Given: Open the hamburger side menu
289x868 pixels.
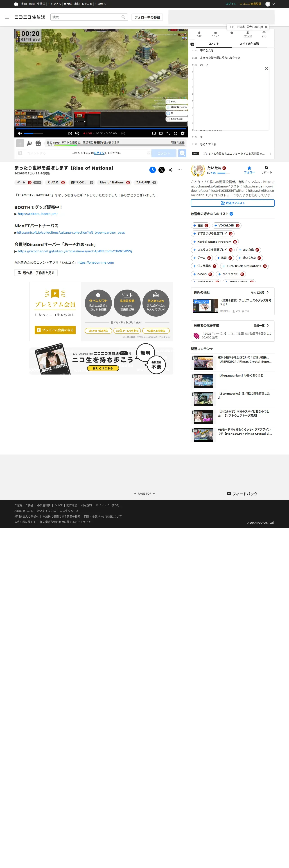Looking at the screenshot, I should point(7,17).
